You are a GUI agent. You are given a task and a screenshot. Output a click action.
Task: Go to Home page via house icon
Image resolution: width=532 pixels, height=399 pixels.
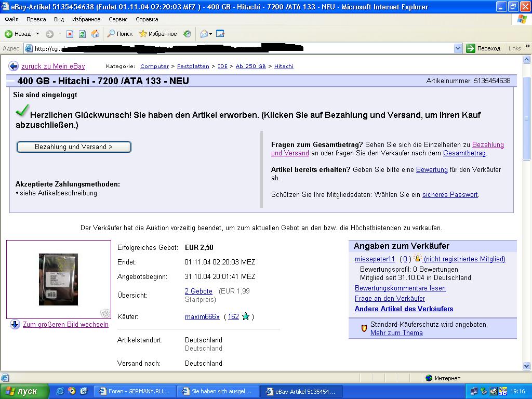[x=96, y=34]
